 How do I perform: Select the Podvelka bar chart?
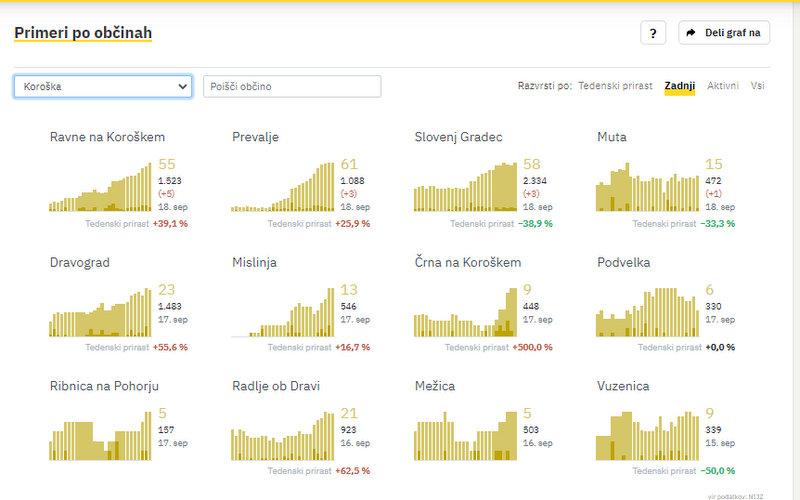[x=648, y=311]
